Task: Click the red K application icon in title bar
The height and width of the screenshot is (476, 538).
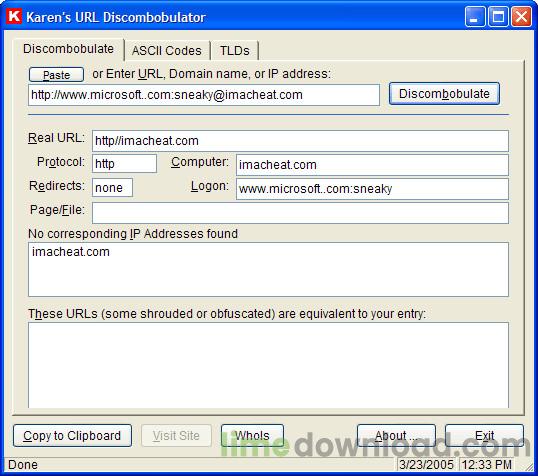Action: click(x=14, y=16)
